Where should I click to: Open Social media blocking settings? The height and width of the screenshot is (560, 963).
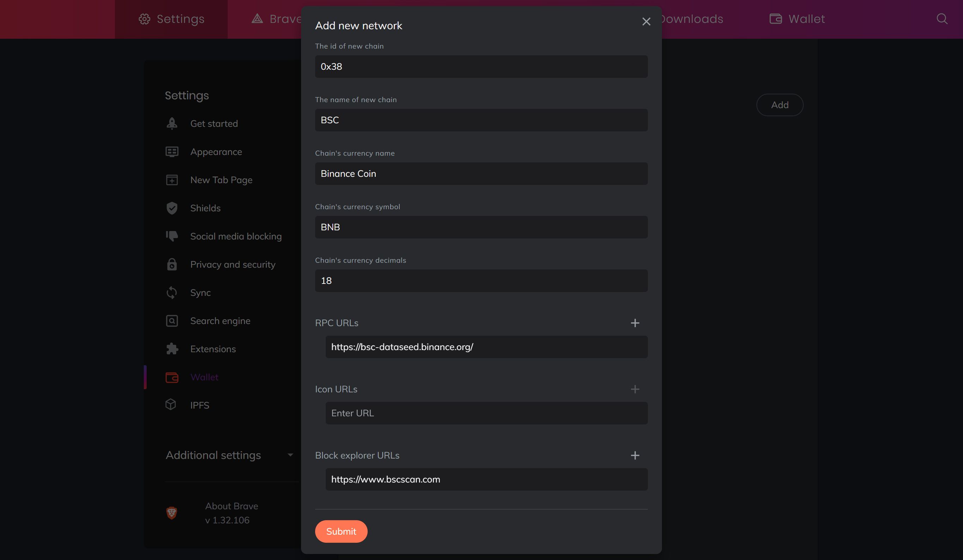coord(236,236)
